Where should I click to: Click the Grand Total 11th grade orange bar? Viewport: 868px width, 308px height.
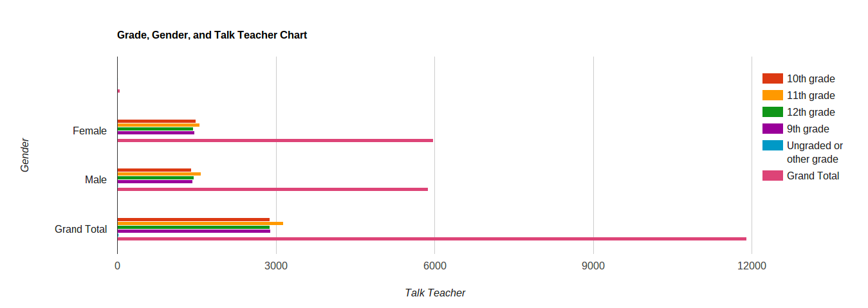(x=200, y=223)
